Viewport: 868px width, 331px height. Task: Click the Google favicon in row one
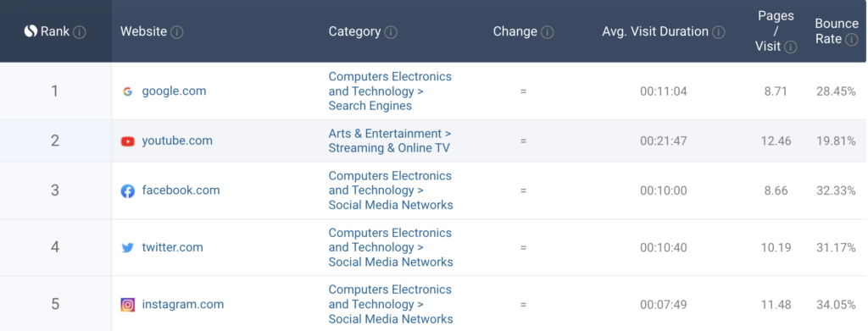click(127, 91)
